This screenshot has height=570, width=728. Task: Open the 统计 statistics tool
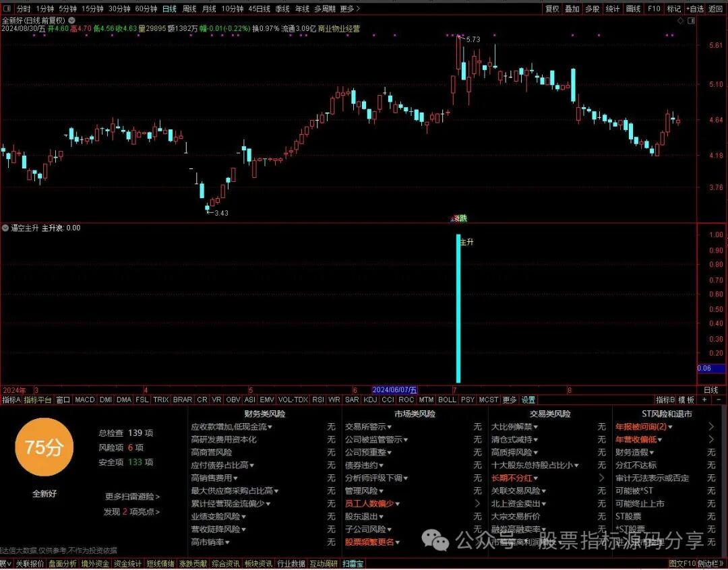(x=613, y=9)
